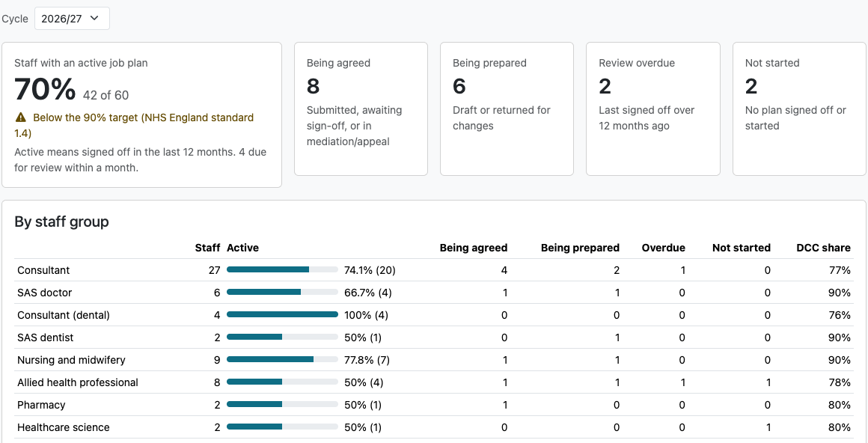The height and width of the screenshot is (443, 868).
Task: Open the Not started summary card
Action: (x=799, y=109)
